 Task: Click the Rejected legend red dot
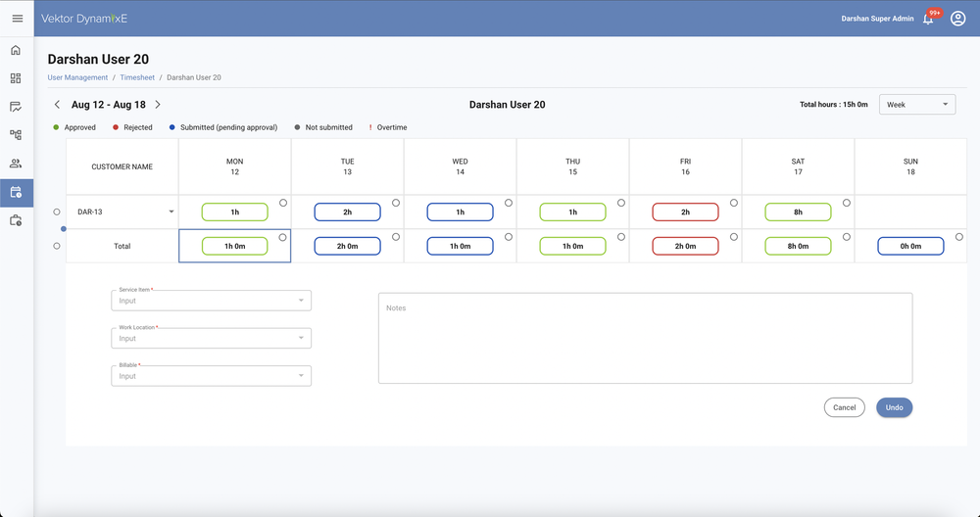[x=116, y=127]
